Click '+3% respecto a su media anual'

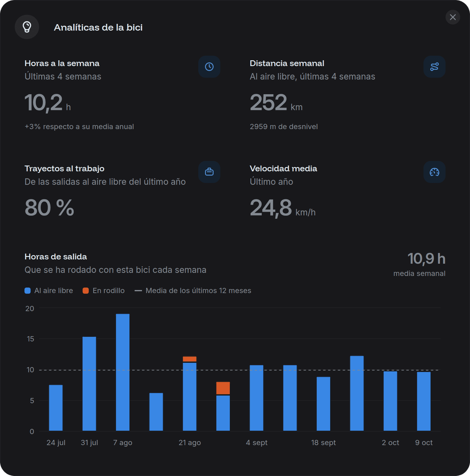coord(79,127)
